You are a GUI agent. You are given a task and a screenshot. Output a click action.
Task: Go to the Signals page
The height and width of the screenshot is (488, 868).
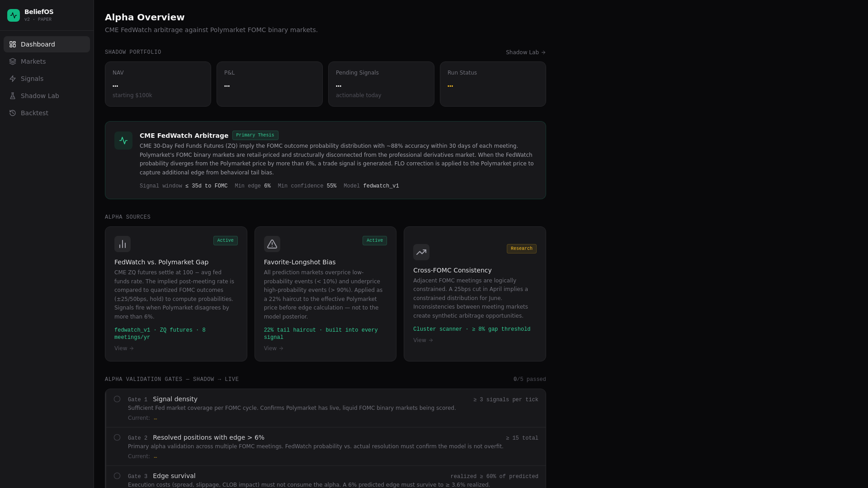tap(47, 79)
